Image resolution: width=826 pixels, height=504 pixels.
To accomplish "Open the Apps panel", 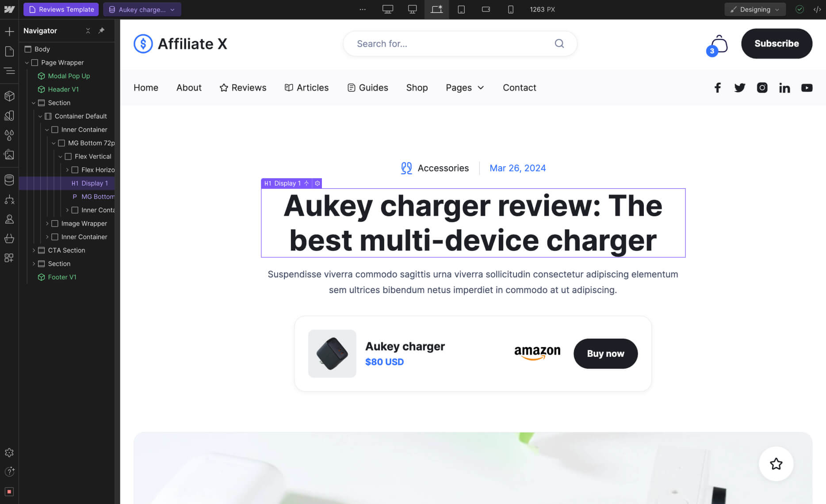I will (10, 258).
